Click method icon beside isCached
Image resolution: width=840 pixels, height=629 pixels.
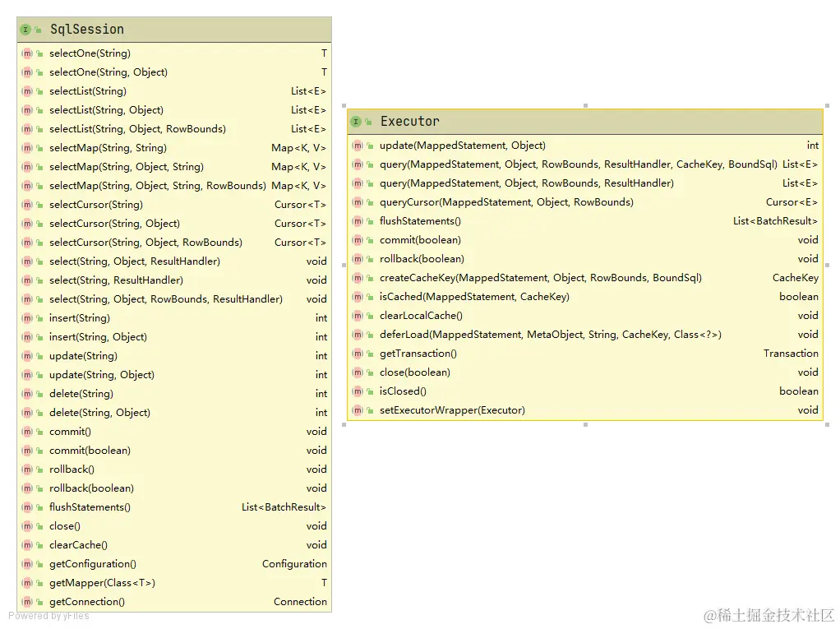(x=358, y=297)
